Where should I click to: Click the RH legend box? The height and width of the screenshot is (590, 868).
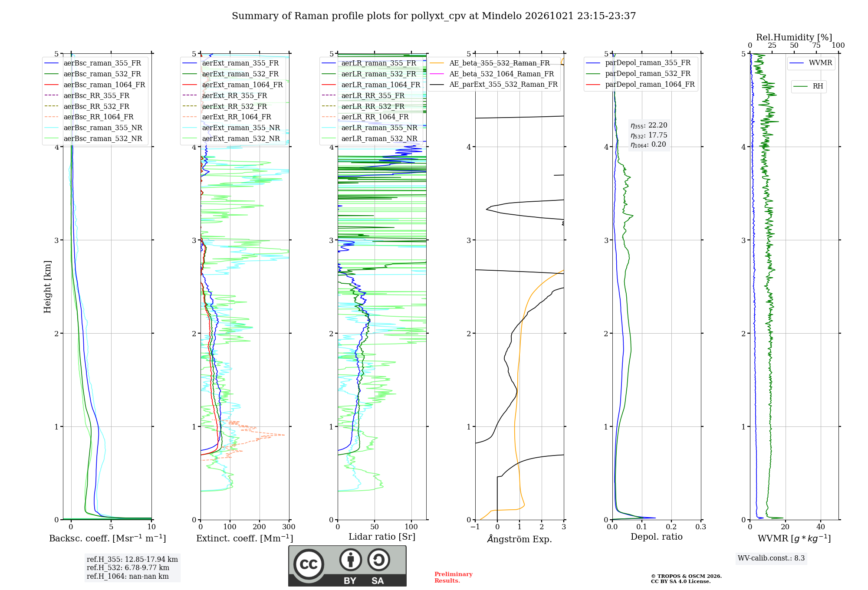pyautogui.click(x=809, y=86)
